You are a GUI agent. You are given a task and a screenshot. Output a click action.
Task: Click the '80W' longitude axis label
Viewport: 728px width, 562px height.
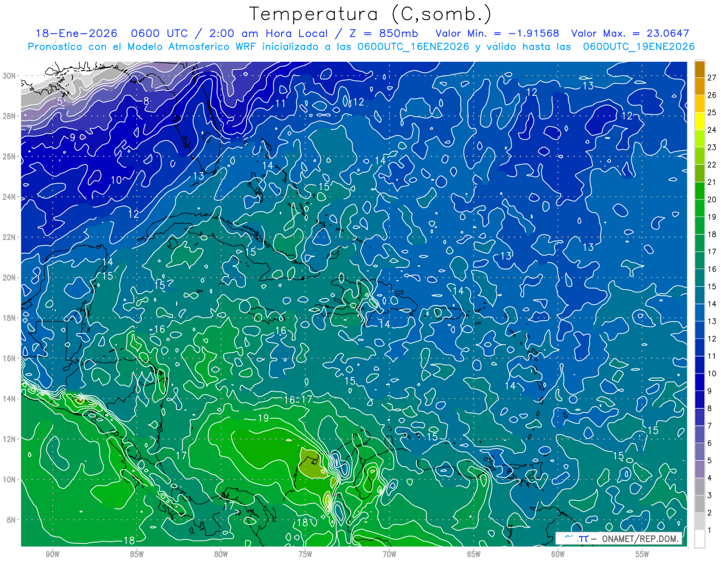[x=221, y=554]
